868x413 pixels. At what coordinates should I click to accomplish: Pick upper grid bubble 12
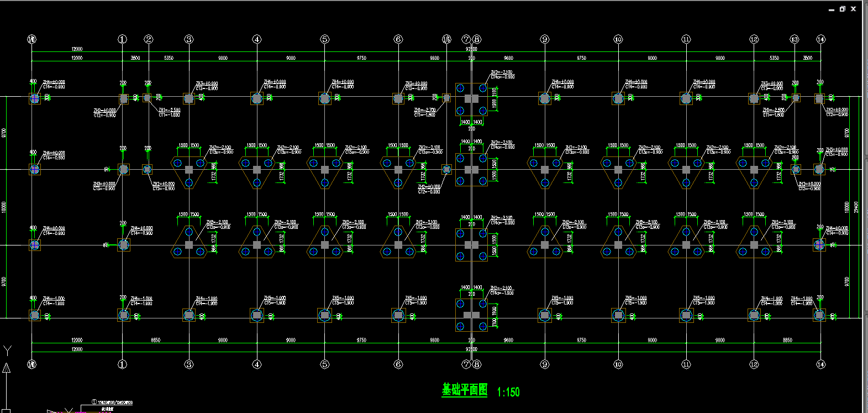click(754, 39)
